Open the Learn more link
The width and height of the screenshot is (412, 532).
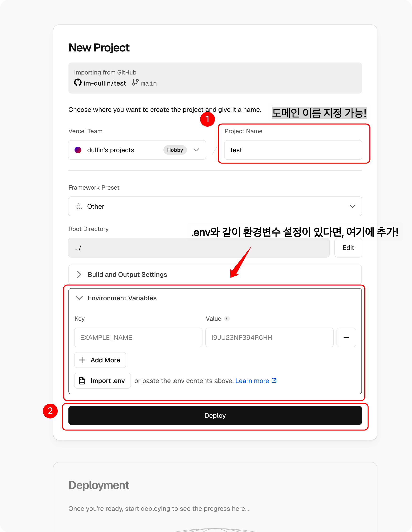(x=252, y=381)
